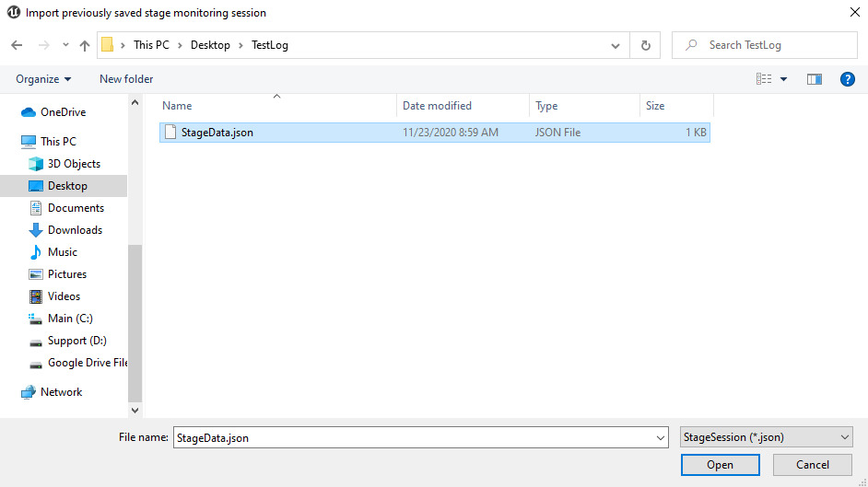Image resolution: width=868 pixels, height=487 pixels.
Task: Click the 1 KB size cell
Action: [x=696, y=133]
